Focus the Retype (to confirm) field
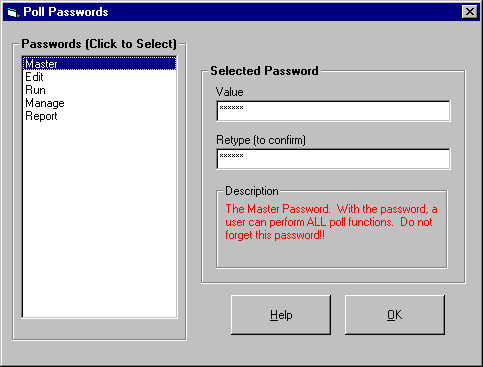The image size is (483, 367). tap(333, 159)
